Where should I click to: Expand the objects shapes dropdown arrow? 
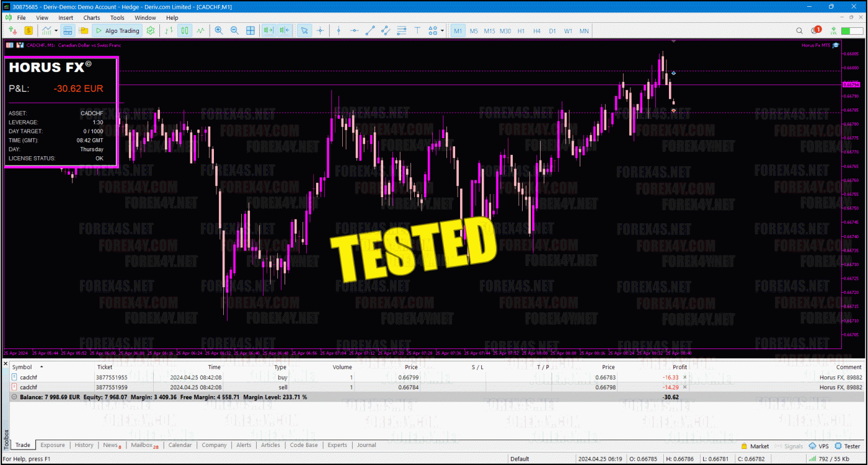tap(441, 30)
